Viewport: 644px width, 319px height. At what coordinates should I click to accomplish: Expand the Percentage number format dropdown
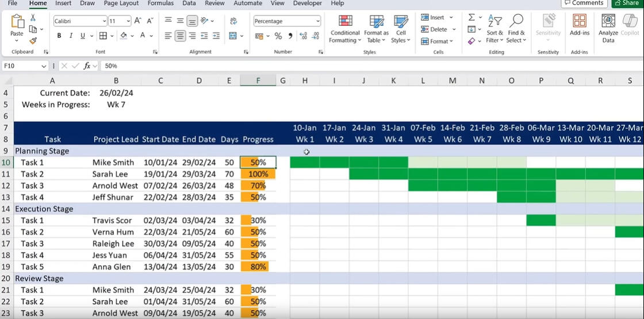click(317, 21)
